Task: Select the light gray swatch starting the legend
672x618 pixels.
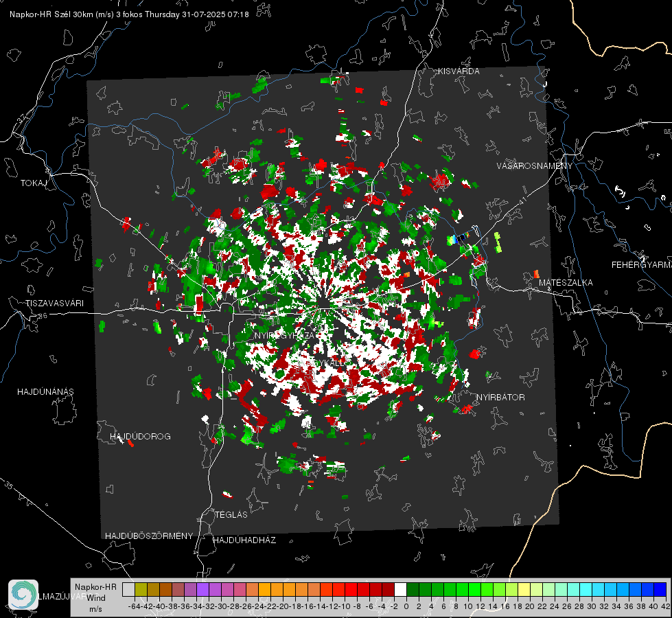Action: click(128, 589)
